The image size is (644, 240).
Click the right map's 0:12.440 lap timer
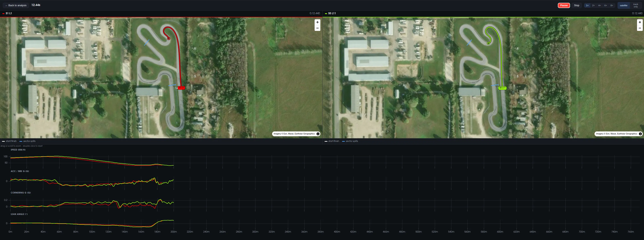pyautogui.click(x=637, y=13)
